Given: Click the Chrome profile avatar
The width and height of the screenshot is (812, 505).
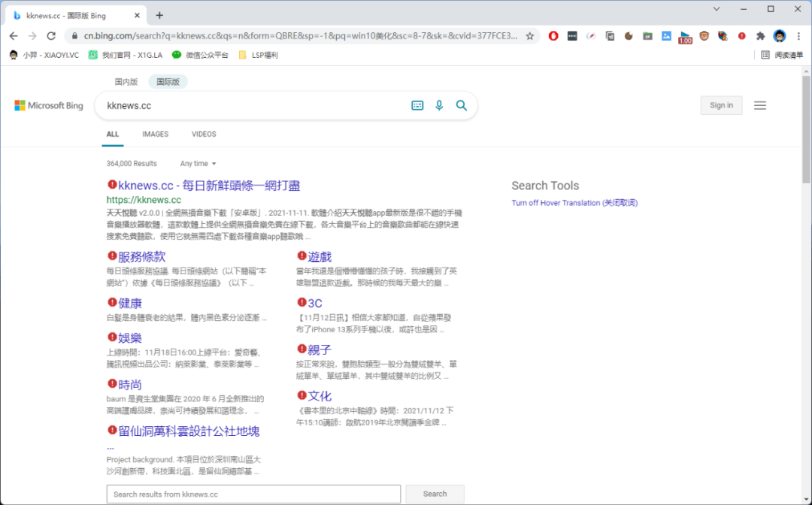Looking at the screenshot, I should coord(780,36).
